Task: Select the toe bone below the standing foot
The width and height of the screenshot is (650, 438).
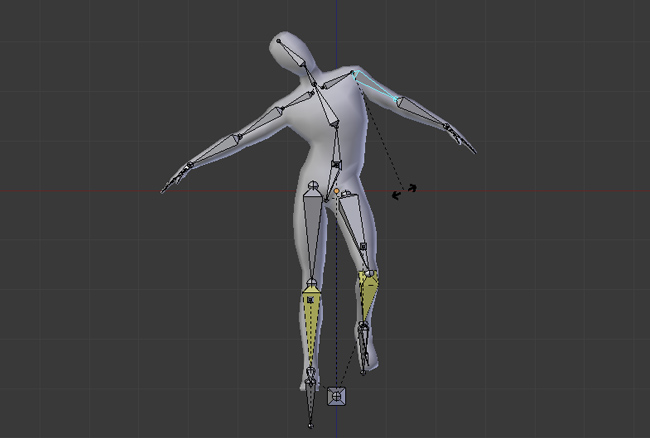Action: (x=310, y=403)
